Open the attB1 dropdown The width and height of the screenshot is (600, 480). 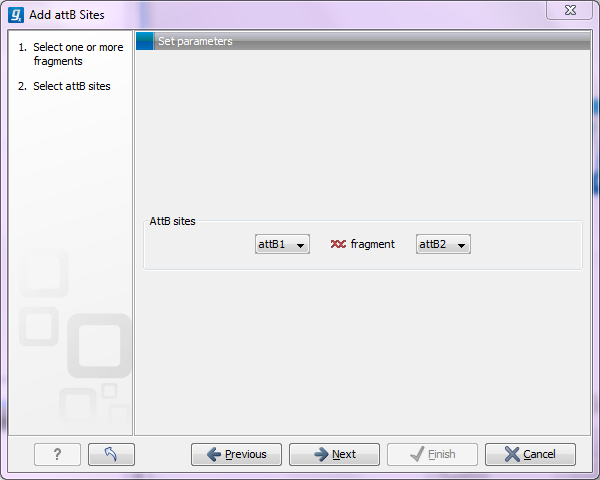282,244
